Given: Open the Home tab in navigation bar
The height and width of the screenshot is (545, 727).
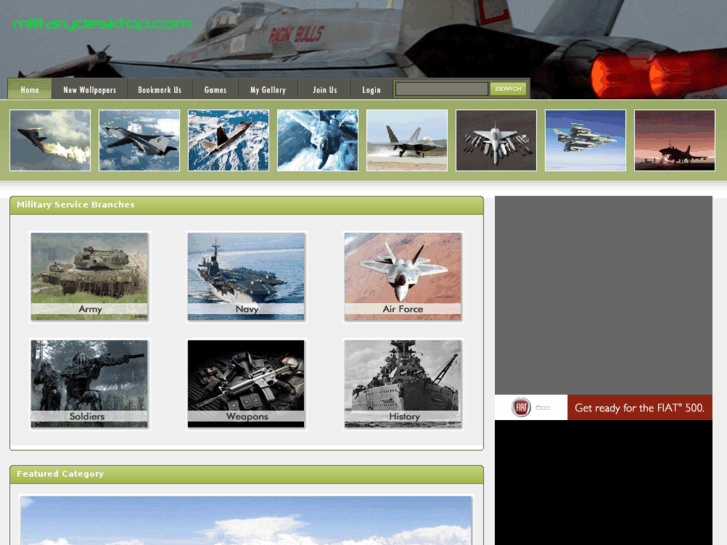Looking at the screenshot, I should pyautogui.click(x=30, y=90).
